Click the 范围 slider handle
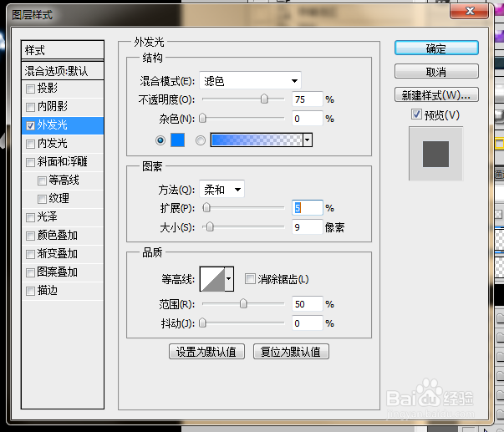504x432 pixels. pos(243,303)
